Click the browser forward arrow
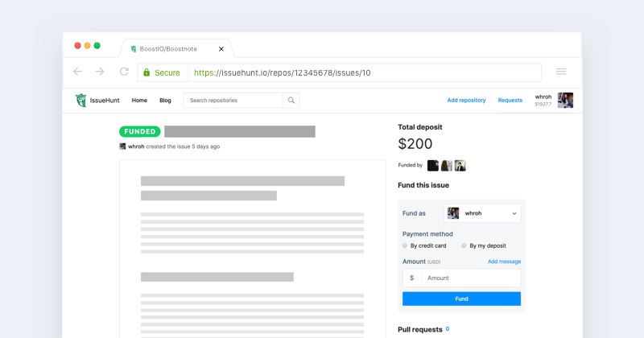Screen dimensions: 644x338 pos(100,72)
